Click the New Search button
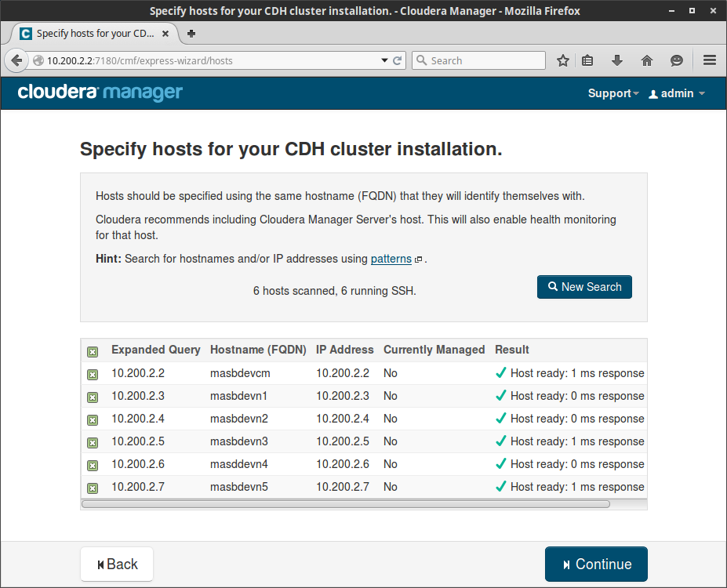This screenshot has width=727, height=588. [x=584, y=287]
